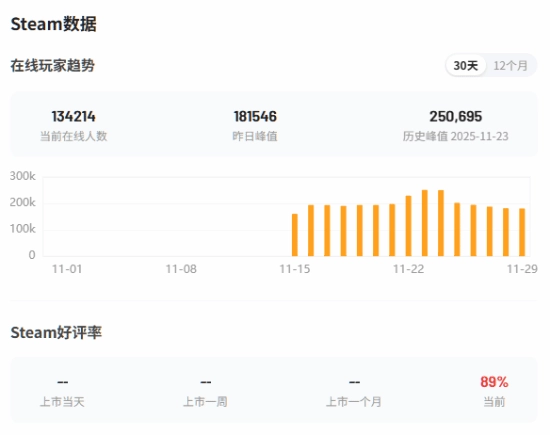
Task: Switch trend chart to 30天 view
Action: coord(465,66)
